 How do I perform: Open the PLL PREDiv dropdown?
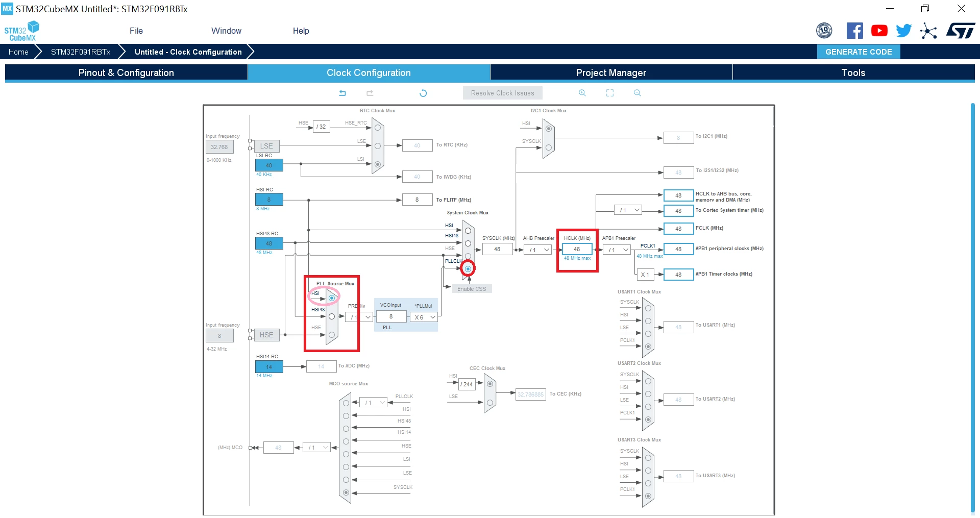tap(359, 317)
